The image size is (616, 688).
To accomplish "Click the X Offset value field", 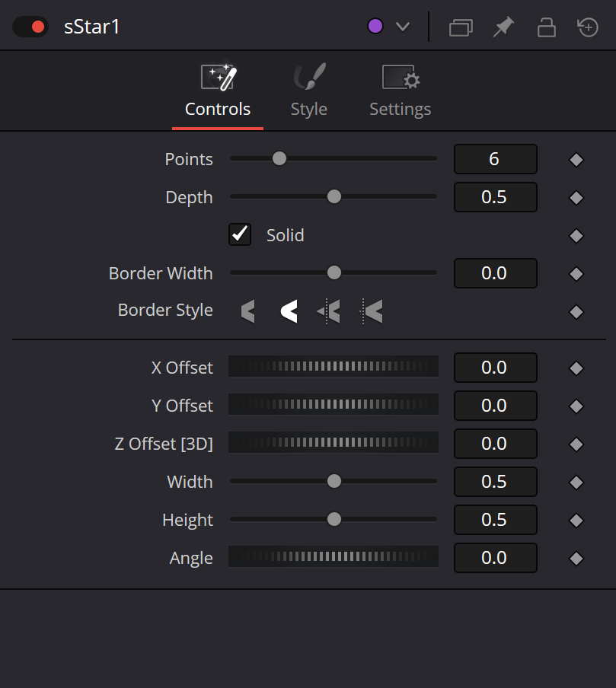I will (x=495, y=368).
